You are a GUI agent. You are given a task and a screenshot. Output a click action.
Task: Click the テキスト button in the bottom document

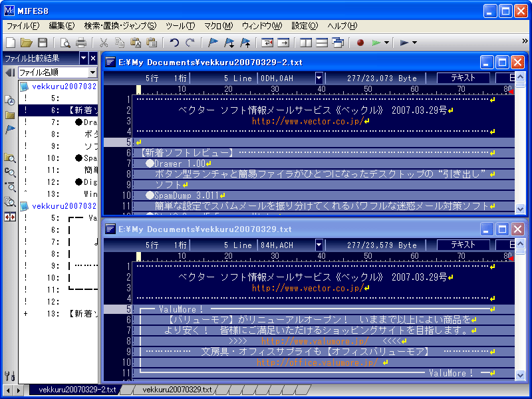[463, 245]
